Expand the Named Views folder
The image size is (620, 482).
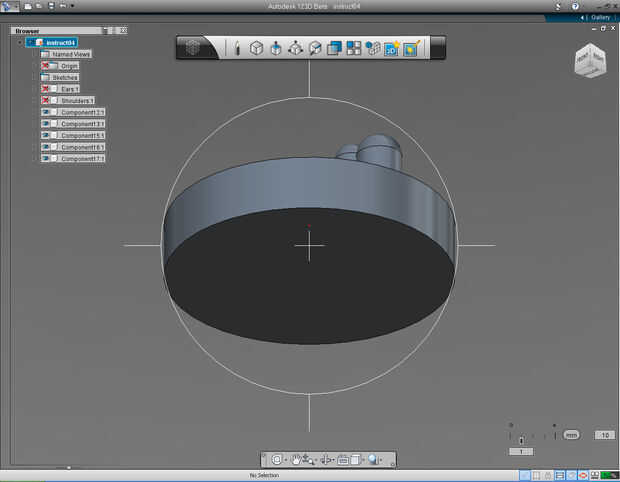33,54
